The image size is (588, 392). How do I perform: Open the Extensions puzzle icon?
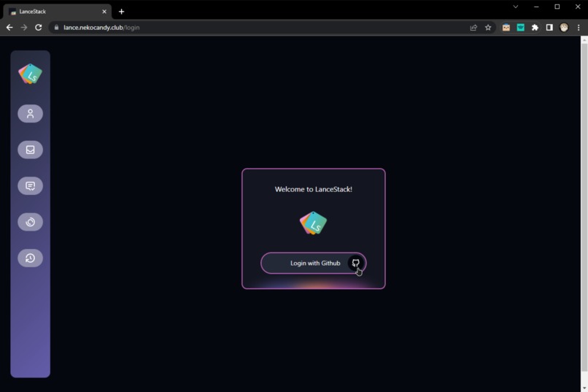(x=535, y=28)
